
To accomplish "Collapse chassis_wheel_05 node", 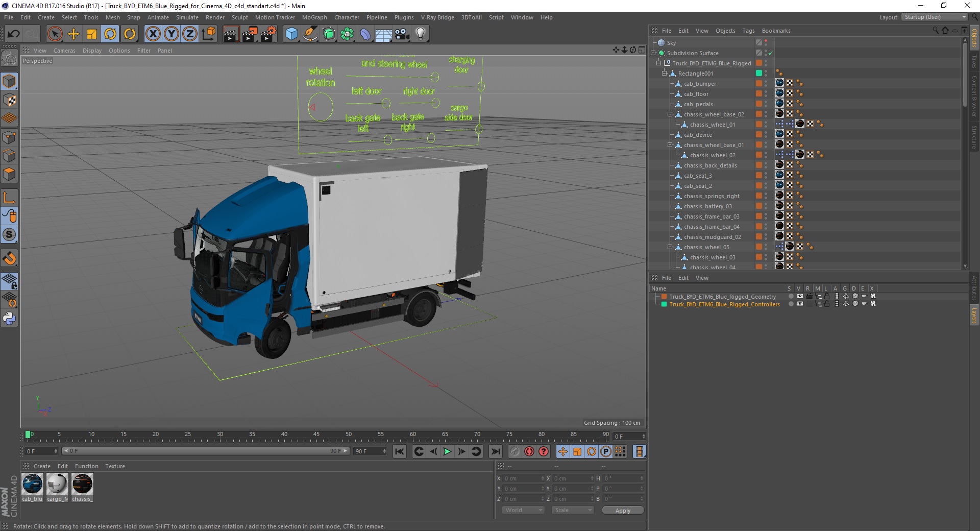I will click(670, 247).
